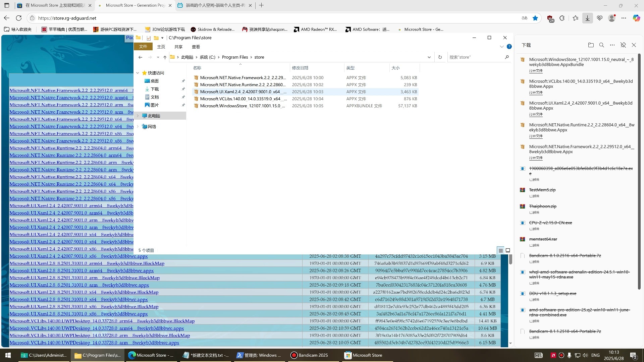Open the 查看 ribbon tab
The height and width of the screenshot is (362, 644).
coord(196,47)
